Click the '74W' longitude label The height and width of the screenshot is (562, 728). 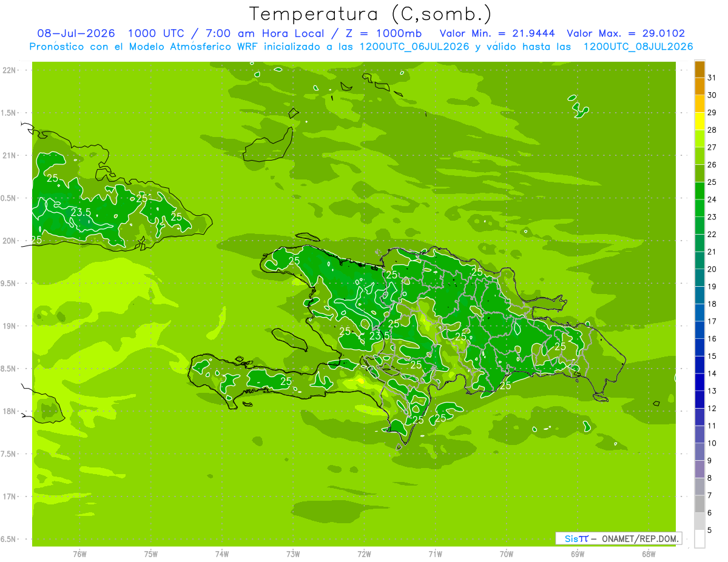(222, 554)
